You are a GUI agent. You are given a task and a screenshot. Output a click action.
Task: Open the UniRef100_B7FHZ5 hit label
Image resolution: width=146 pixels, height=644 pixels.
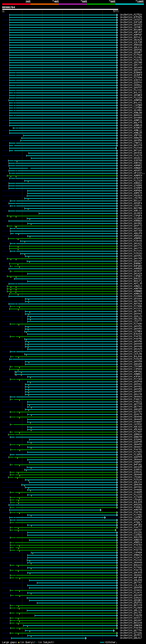coord(131,17)
